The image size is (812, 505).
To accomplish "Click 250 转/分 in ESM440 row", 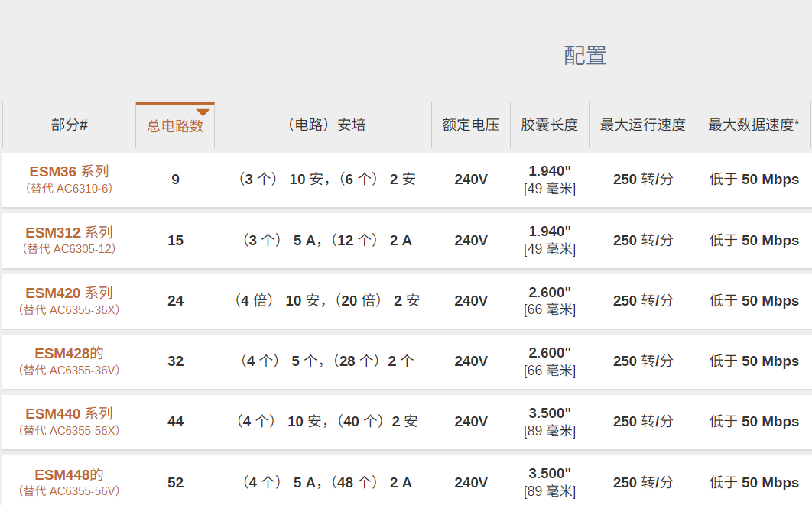I will click(643, 422).
